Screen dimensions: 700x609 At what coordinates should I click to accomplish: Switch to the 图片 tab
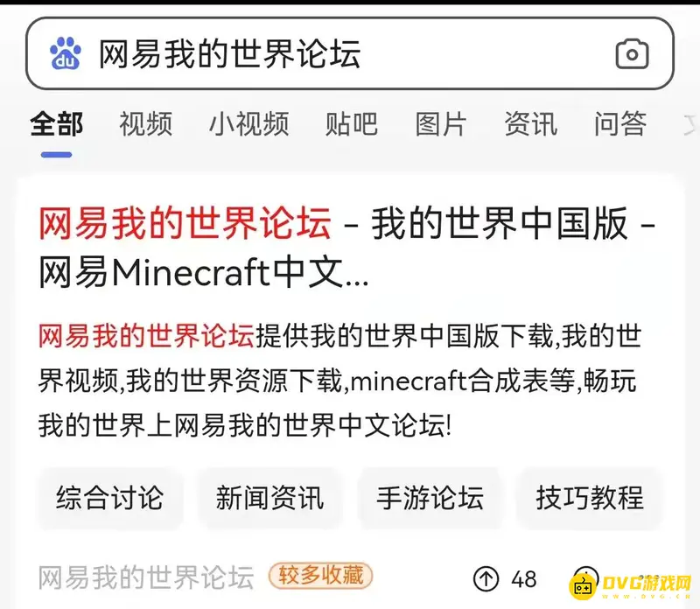441,123
